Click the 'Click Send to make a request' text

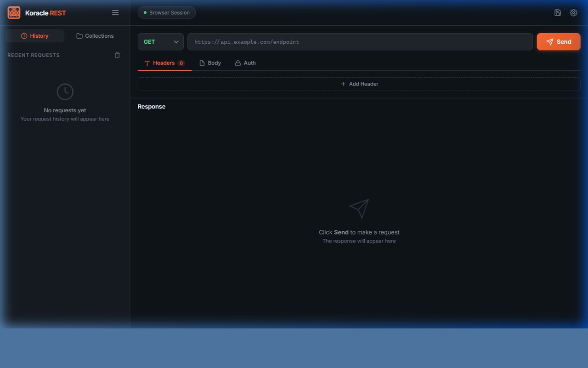click(x=359, y=232)
